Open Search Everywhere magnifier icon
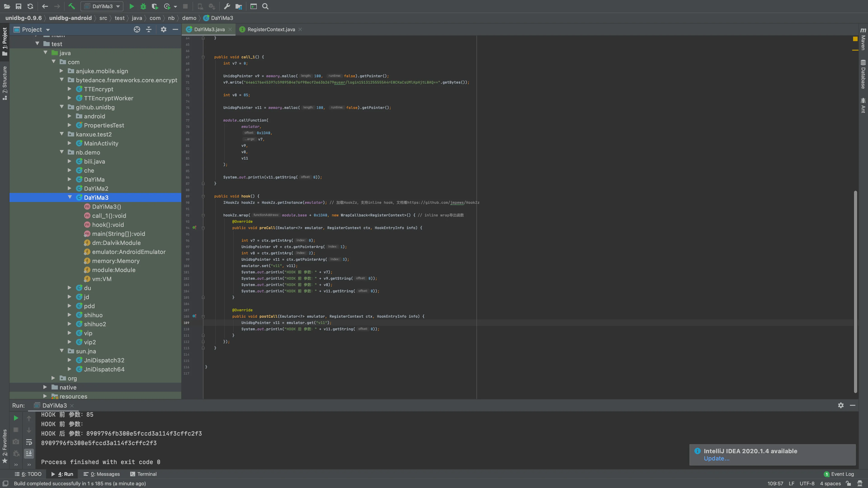This screenshot has height=488, width=868. [266, 6]
